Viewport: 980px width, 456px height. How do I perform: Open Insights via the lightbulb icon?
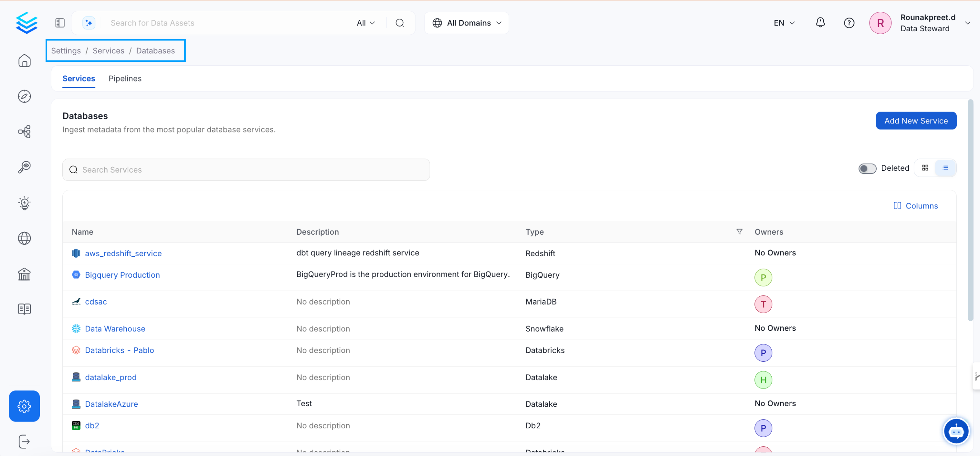tap(24, 203)
